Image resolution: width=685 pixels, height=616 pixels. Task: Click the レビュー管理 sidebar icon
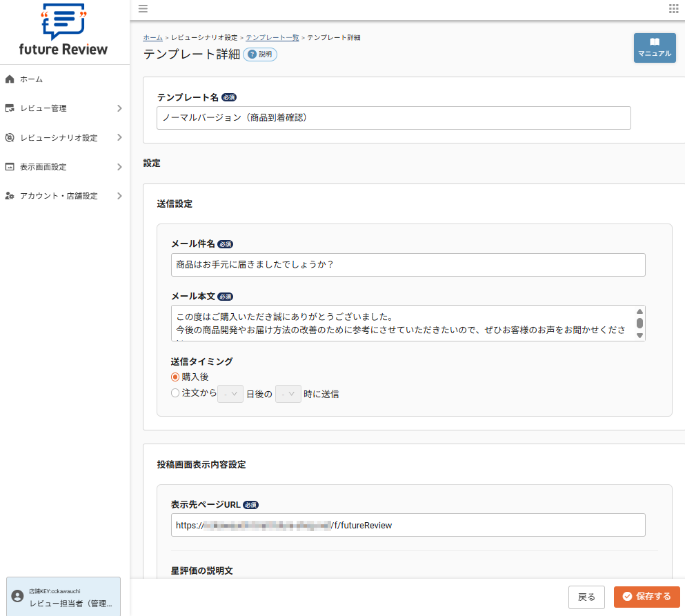[10, 108]
